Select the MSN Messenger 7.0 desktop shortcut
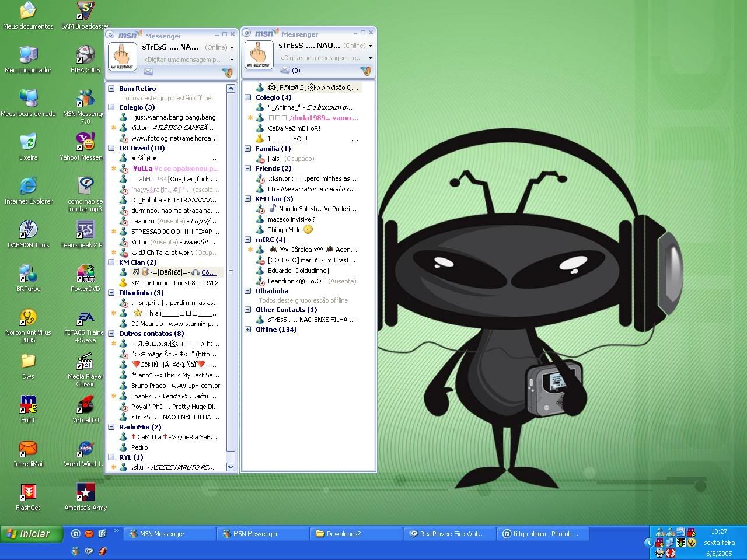 point(85,106)
